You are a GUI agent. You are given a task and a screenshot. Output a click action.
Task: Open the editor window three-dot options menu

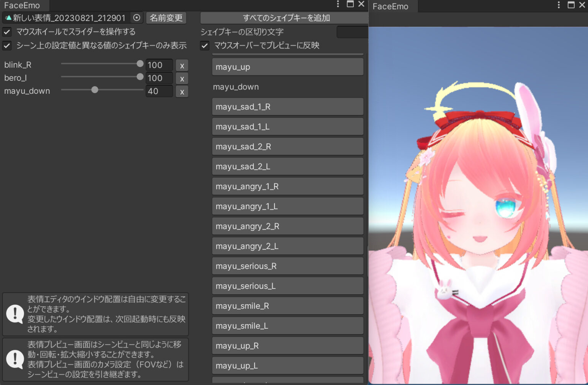coord(337,4)
